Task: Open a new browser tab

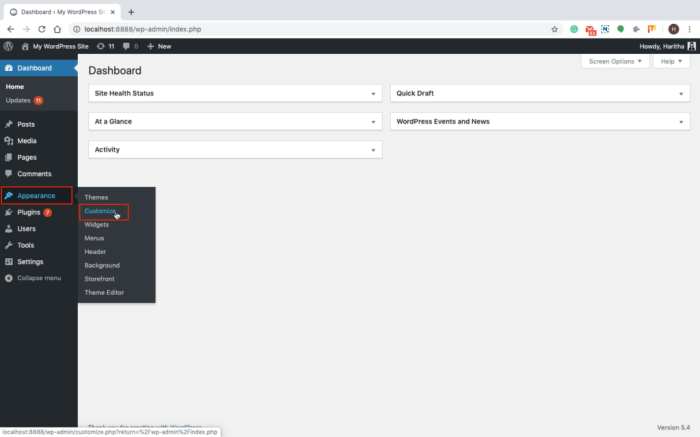Action: (x=131, y=12)
